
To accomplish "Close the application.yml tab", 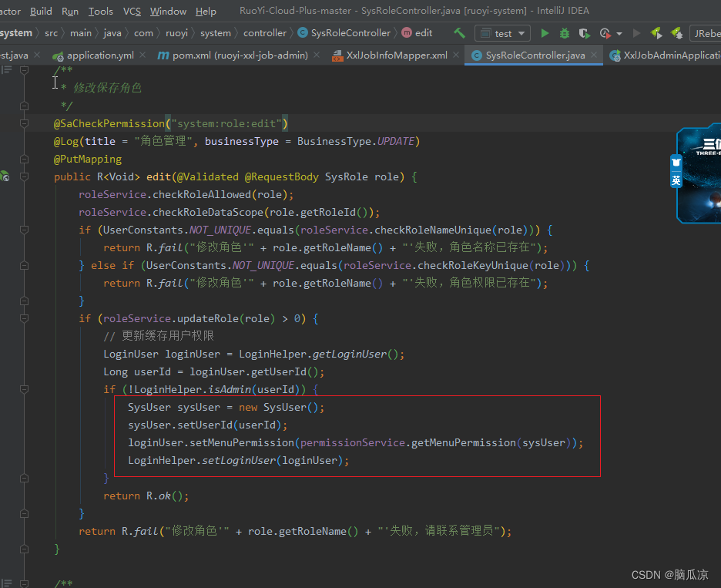I will coord(143,55).
